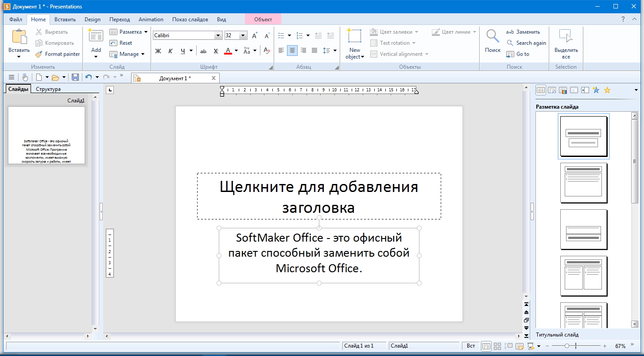Viewport: 644px width, 356px height.
Task: Click the Undo arrow icon
Action: coord(89,77)
